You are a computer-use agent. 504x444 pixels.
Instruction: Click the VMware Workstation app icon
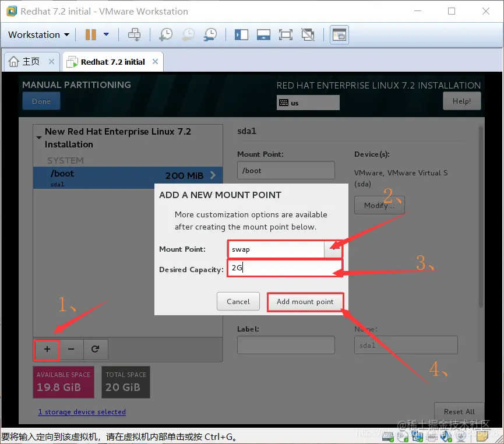click(12, 11)
